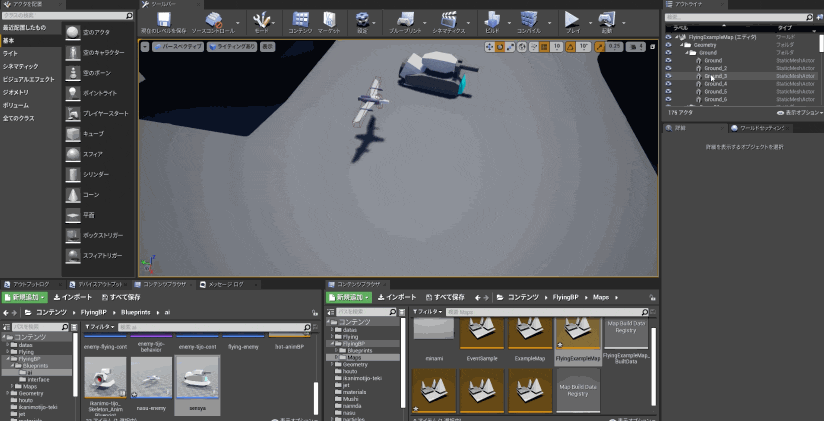The width and height of the screenshot is (824, 421).
Task: Click left Add New (新規追加) button
Action: tap(25, 297)
